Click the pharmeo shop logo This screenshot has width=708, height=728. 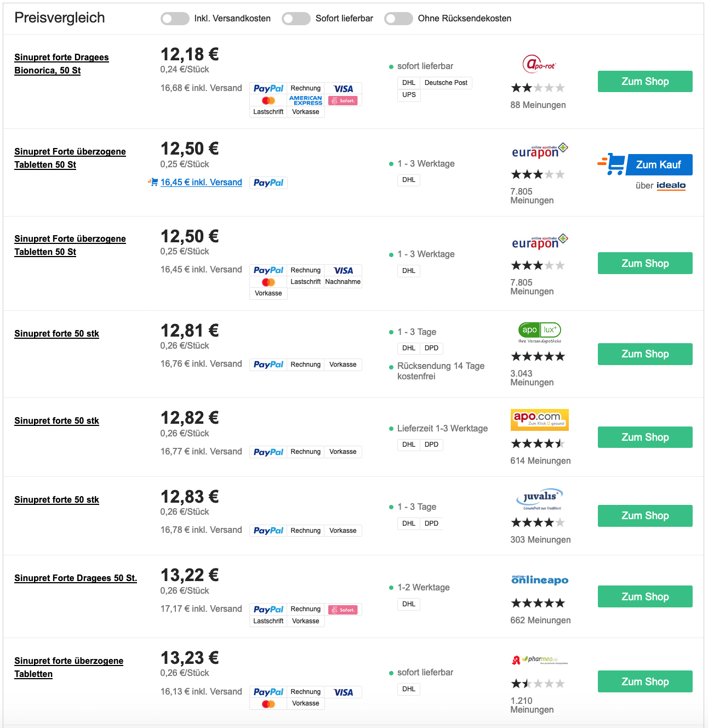(540, 660)
